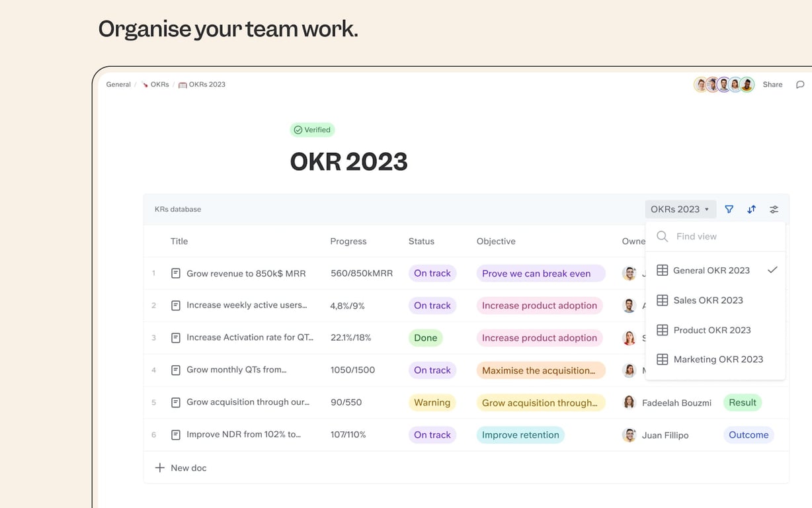Click On track status for Grow revenue
This screenshot has height=508, width=812.
click(x=432, y=273)
